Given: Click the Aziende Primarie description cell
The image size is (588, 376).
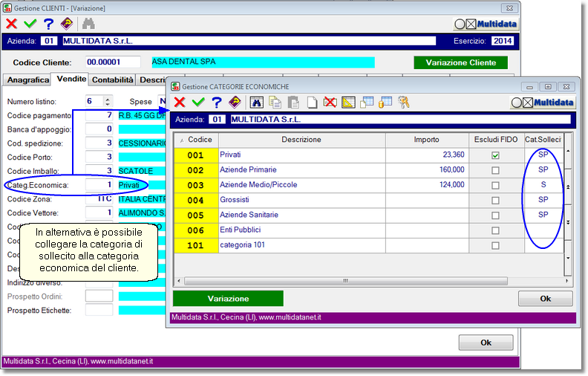Looking at the screenshot, I should click(x=302, y=170).
